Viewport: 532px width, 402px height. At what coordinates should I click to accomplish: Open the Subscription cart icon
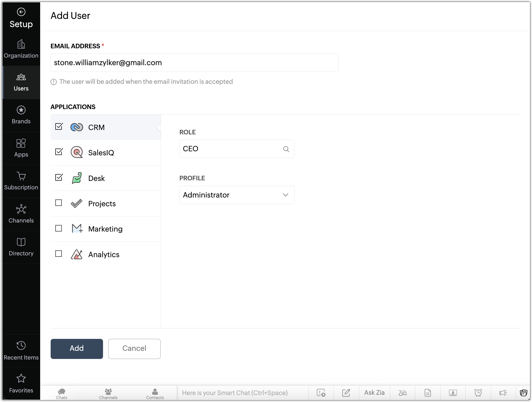21,176
